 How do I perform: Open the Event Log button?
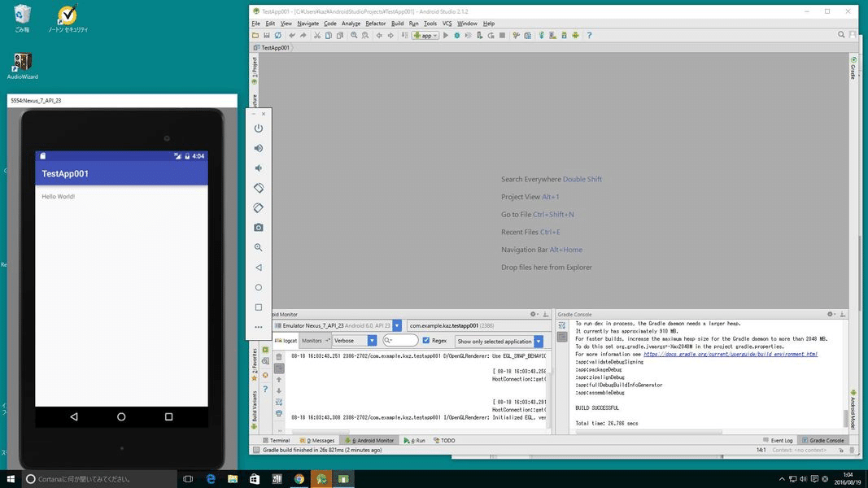pos(778,440)
